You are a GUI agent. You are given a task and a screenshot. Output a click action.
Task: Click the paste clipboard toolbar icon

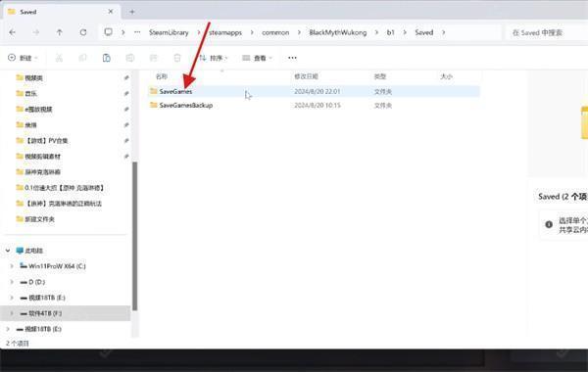(x=106, y=58)
